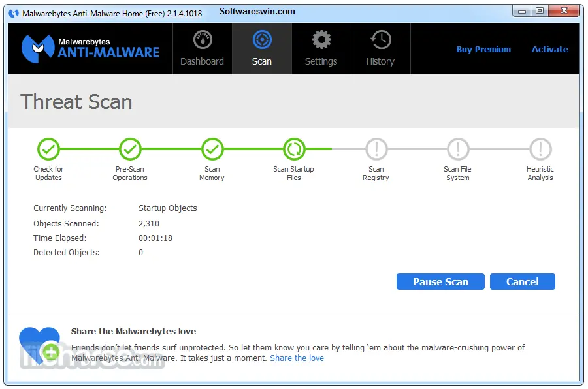Viewport: 588px width, 389px height.
Task: Click the Scan Memory checkmark step
Action: [x=212, y=149]
